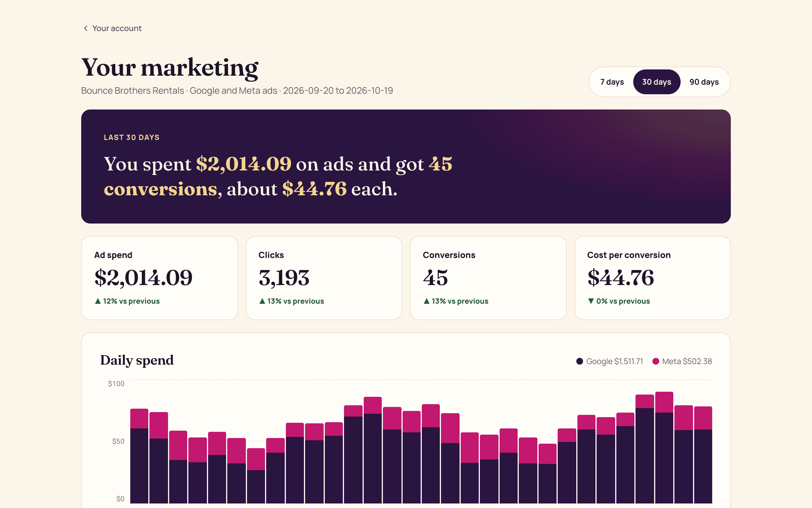The image size is (812, 508).
Task: Click the Conversions card value 45
Action: pos(435,278)
